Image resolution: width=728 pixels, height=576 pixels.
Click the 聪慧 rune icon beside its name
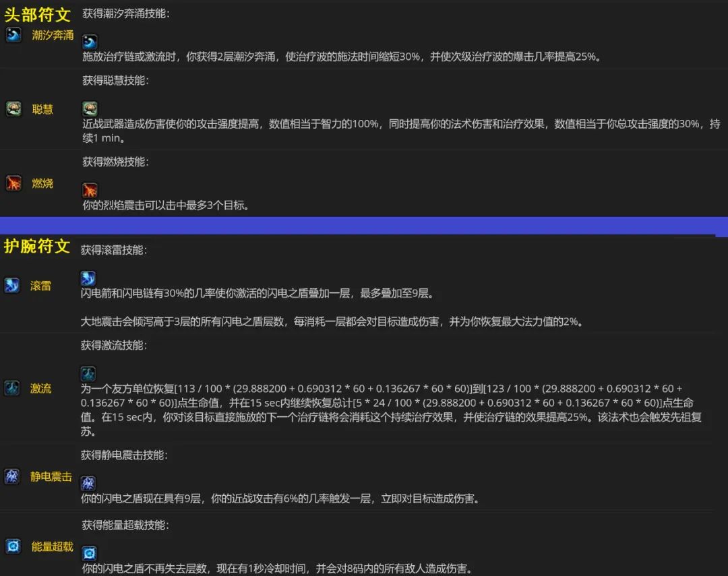(13, 109)
